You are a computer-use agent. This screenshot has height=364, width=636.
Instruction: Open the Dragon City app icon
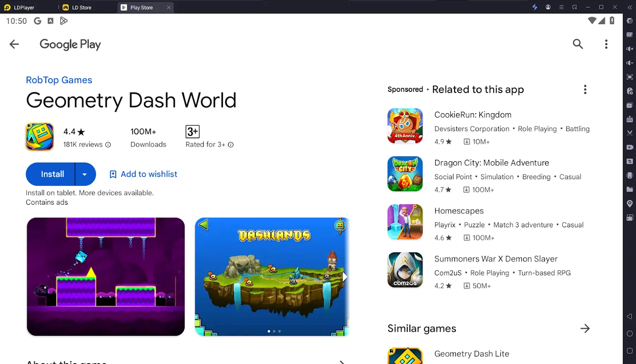(x=405, y=174)
